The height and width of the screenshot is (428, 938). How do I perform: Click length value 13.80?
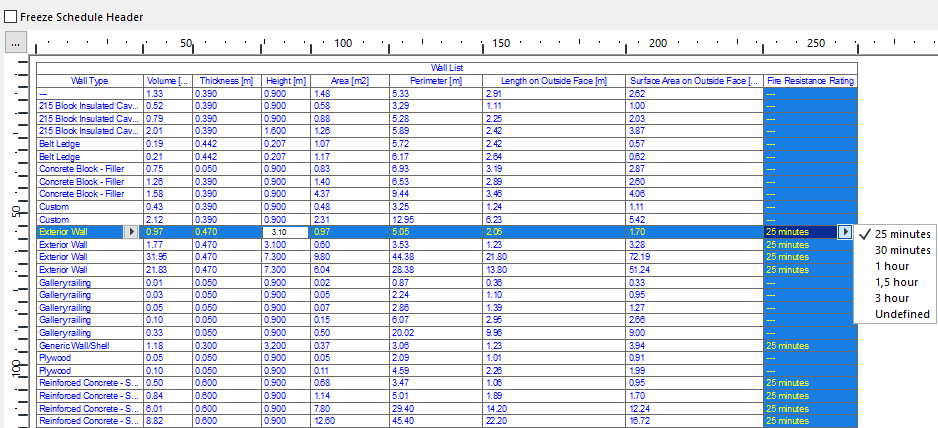(x=495, y=270)
